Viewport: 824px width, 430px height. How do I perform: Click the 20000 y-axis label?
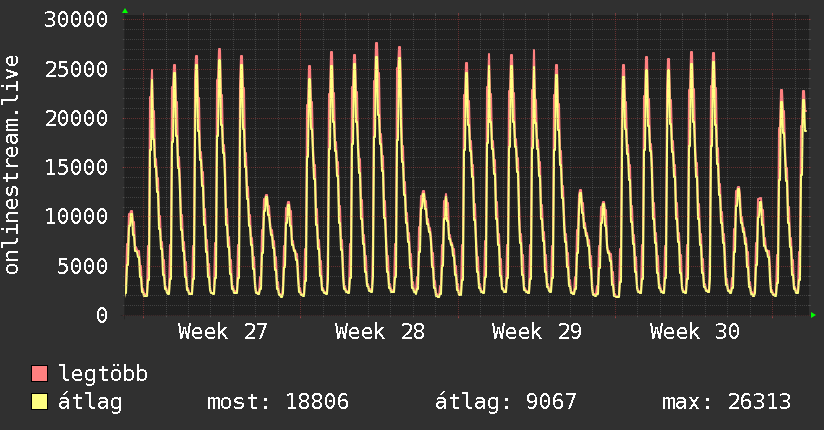(76, 118)
